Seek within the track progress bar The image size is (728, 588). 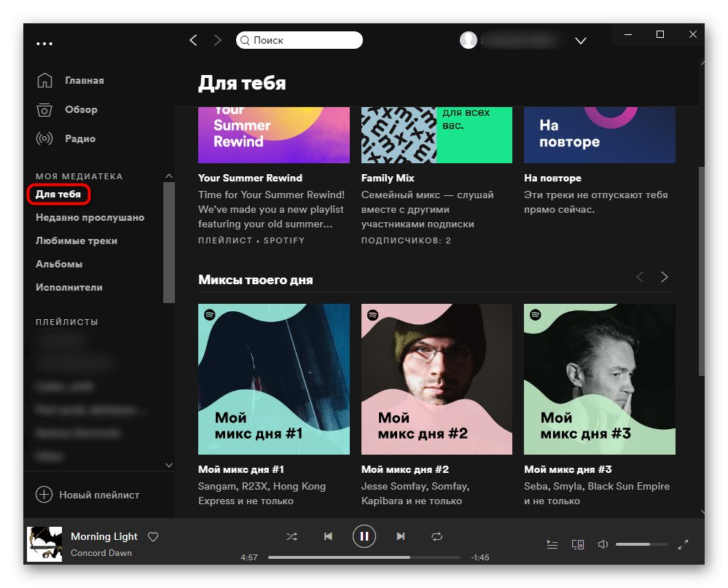[x=364, y=557]
